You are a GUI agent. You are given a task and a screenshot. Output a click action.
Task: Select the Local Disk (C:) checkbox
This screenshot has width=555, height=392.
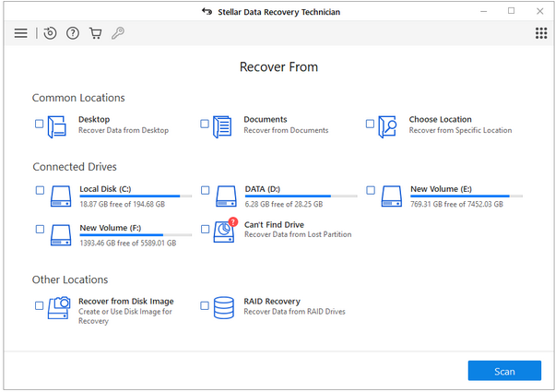[x=40, y=190]
